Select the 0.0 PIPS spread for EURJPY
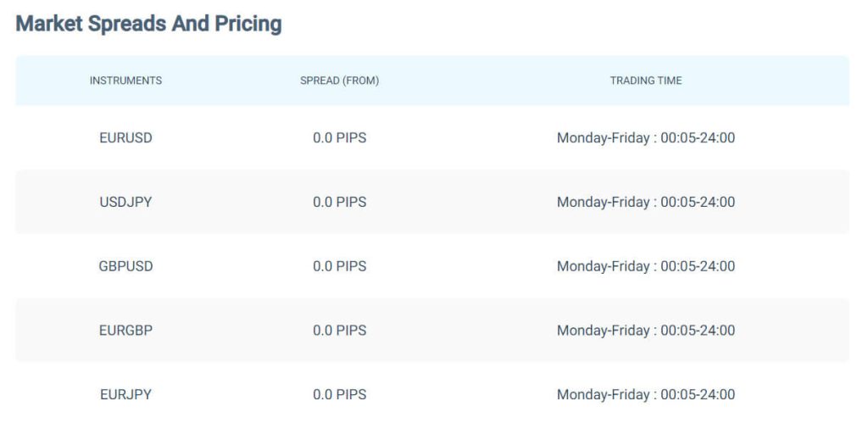Image resolution: width=868 pixels, height=440 pixels. [x=339, y=394]
